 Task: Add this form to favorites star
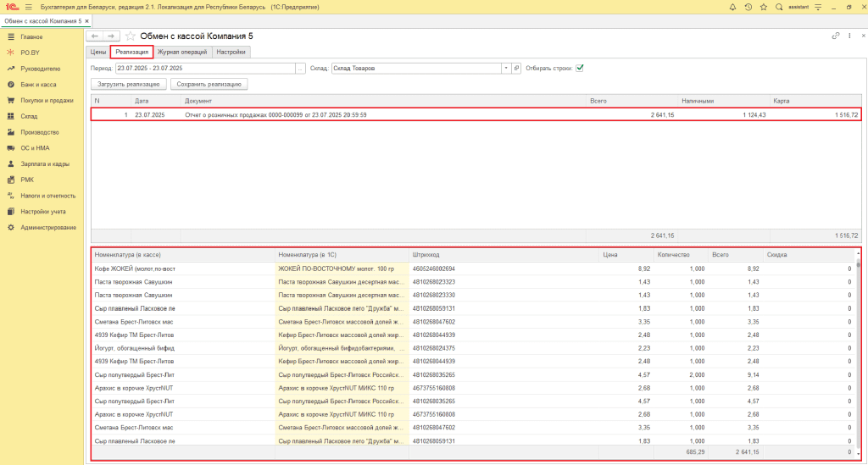point(130,36)
